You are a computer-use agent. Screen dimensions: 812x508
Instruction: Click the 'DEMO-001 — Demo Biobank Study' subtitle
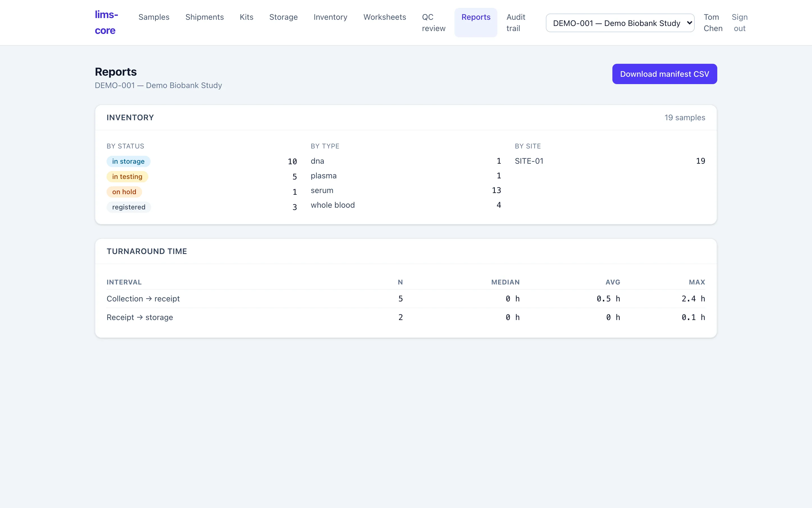pyautogui.click(x=158, y=85)
